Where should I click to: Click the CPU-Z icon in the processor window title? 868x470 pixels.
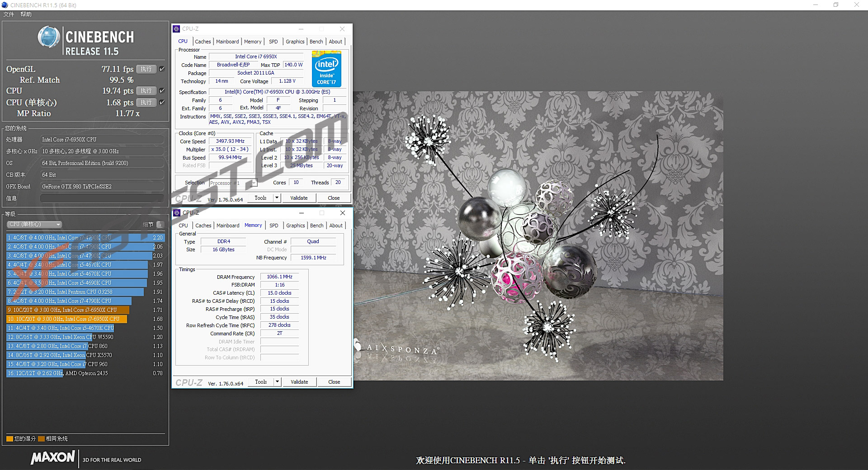click(177, 29)
